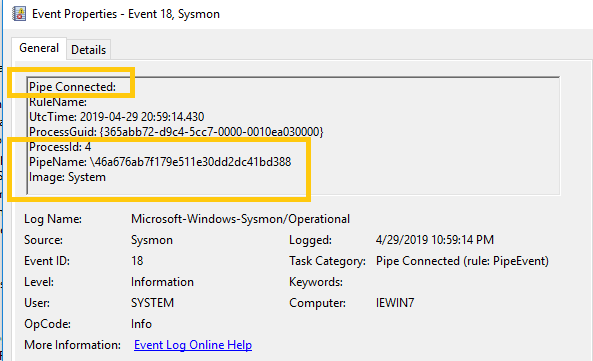This screenshot has height=361, width=593.
Task: Click the ProcessGuid value line
Action: tap(176, 132)
